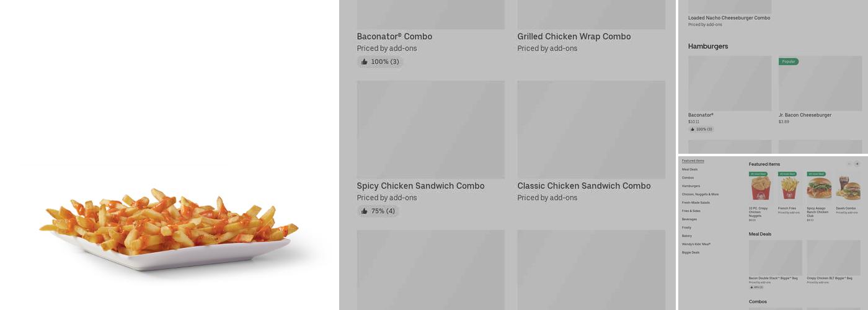Open the Spicy Asiago Ranch Chicken Club image
The image size is (868, 310).
[x=819, y=188]
